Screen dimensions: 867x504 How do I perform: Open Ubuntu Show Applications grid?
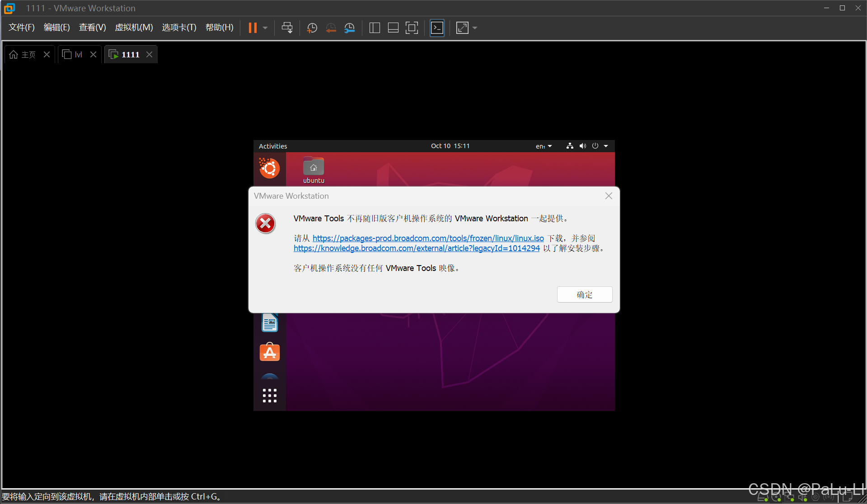pos(270,396)
